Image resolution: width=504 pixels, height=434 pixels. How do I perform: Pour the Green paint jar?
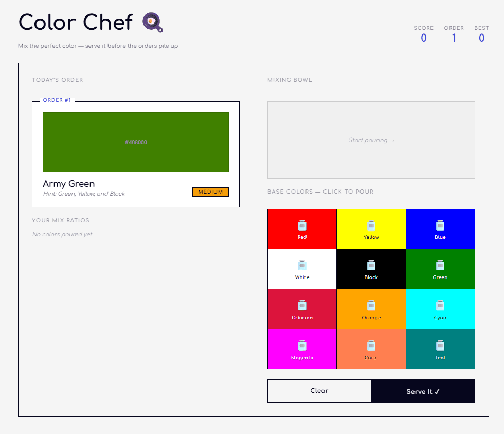coord(440,268)
